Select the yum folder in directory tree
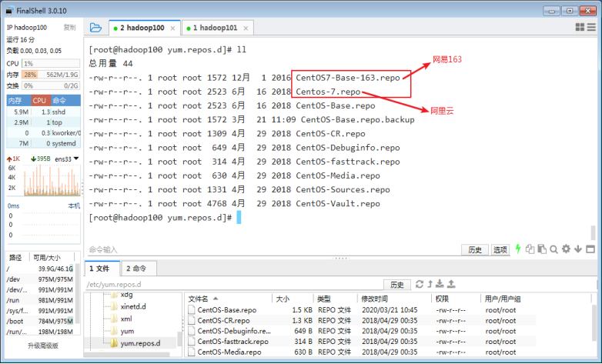Image resolution: width=602 pixels, height=364 pixels. tap(127, 331)
